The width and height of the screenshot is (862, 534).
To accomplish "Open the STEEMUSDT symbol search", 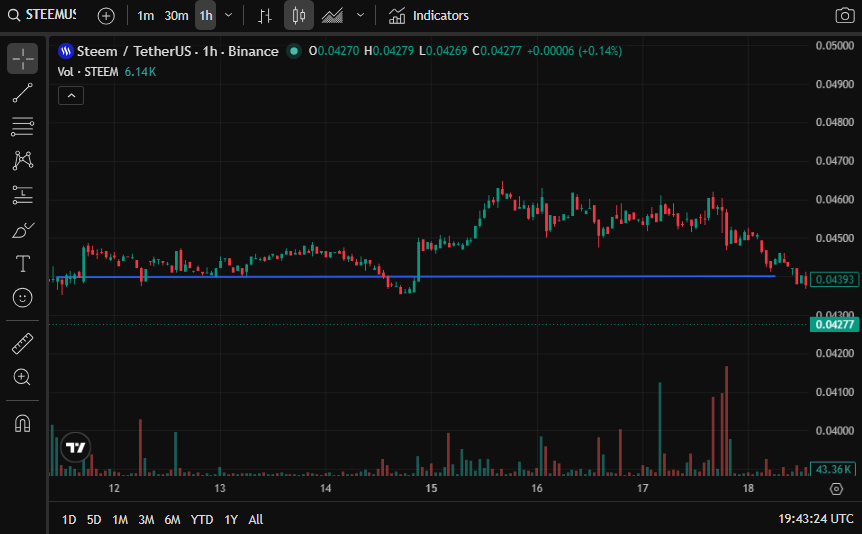I will (x=43, y=15).
